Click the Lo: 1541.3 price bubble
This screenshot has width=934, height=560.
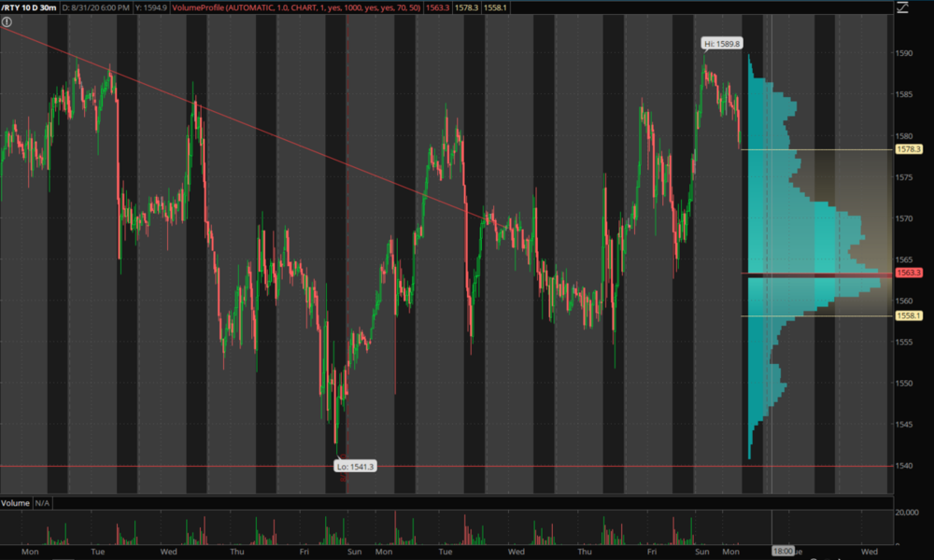point(356,466)
